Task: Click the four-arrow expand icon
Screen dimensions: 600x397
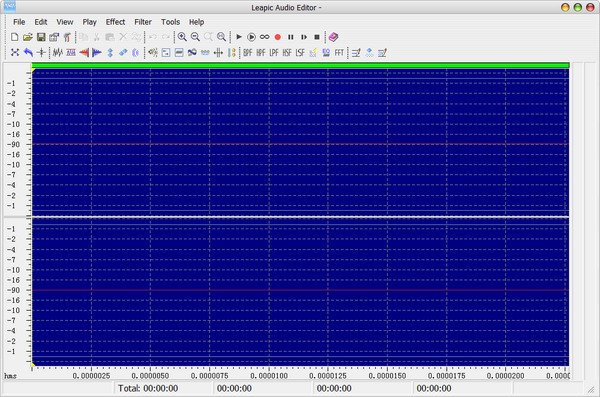Action: point(15,52)
